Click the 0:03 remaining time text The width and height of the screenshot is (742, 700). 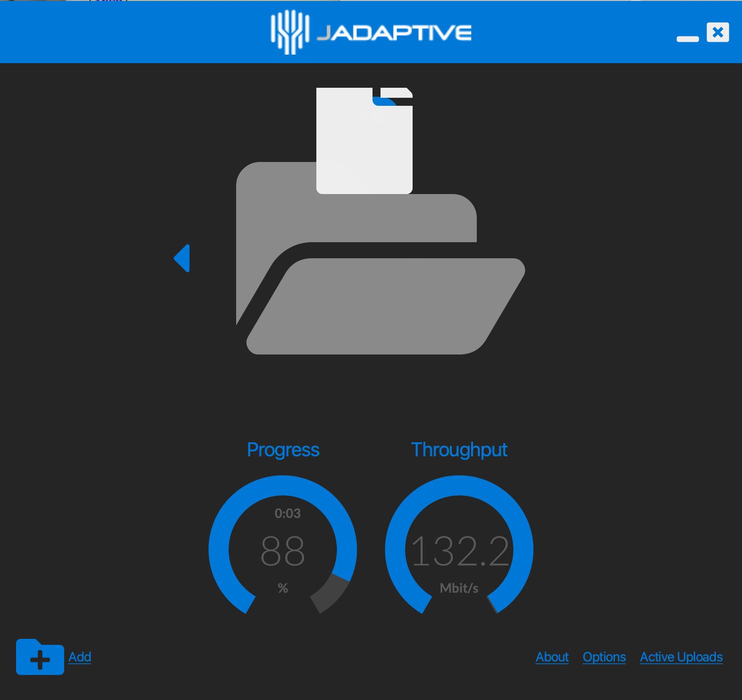(288, 513)
